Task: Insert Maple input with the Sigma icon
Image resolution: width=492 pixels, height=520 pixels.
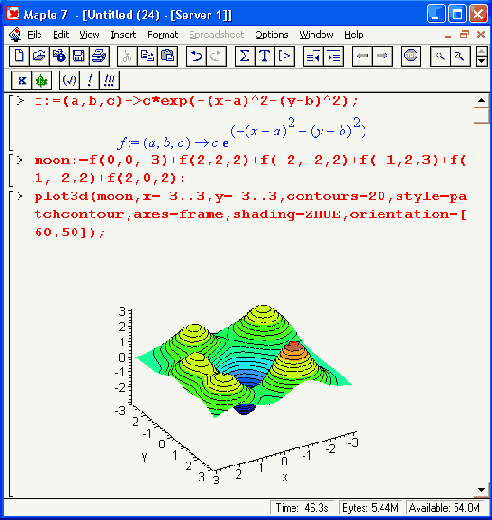Action: [x=245, y=56]
